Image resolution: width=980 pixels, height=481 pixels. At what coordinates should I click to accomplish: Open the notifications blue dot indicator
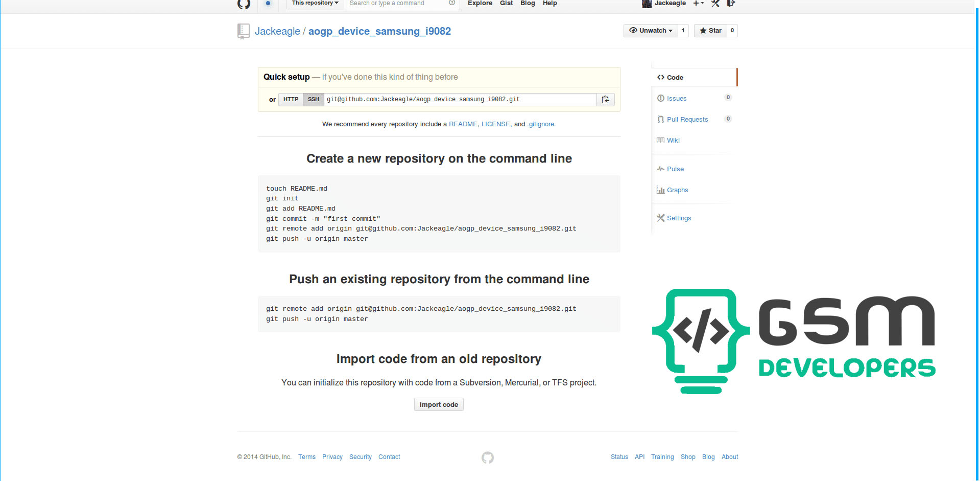tap(268, 3)
